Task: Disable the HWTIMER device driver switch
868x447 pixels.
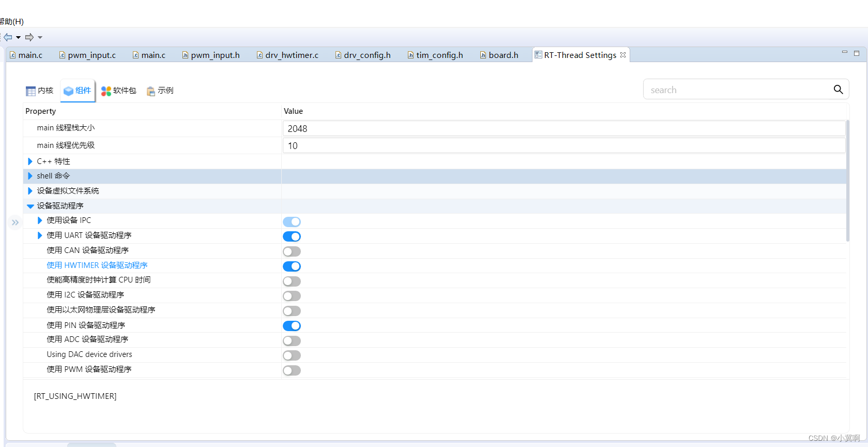Action: click(292, 266)
